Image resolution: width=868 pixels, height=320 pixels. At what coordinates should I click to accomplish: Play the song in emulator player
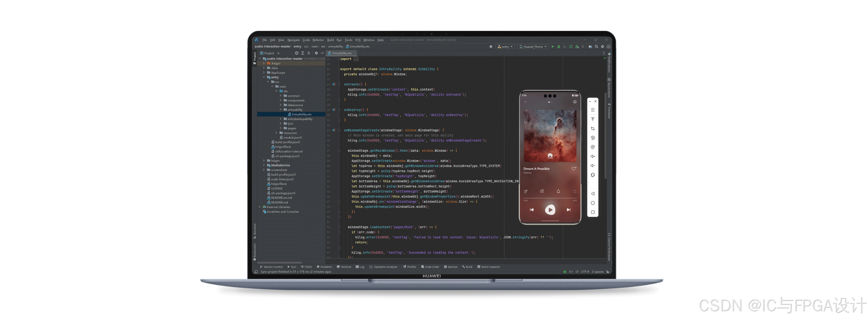pos(550,210)
